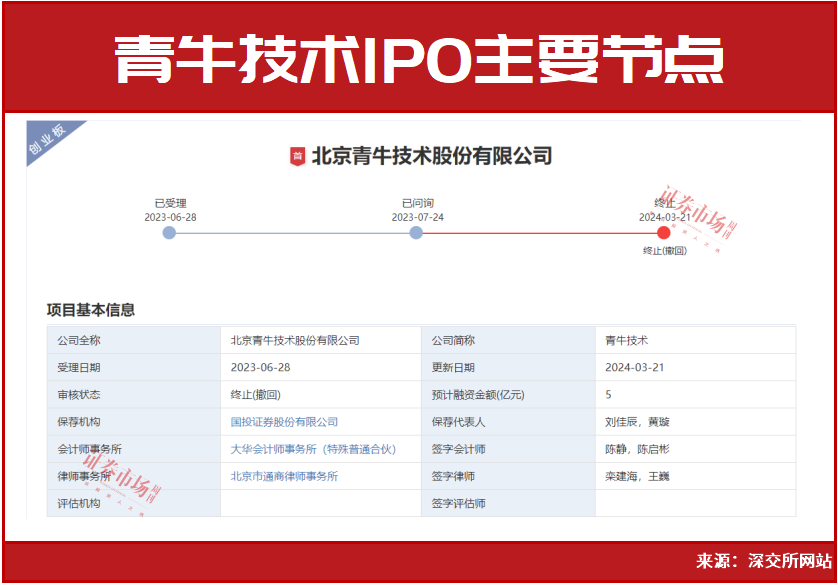Click the 创业板 corner ribbon badge
838x585 pixels.
pos(48,140)
